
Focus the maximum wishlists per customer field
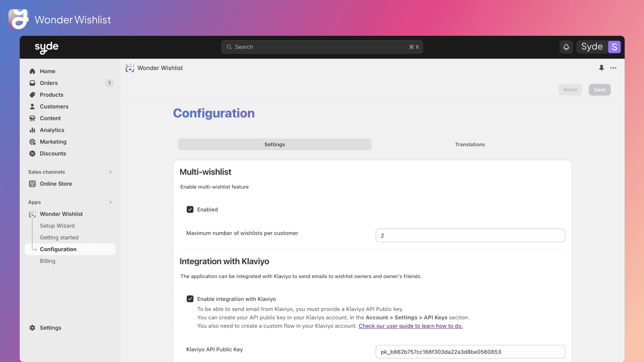click(470, 236)
